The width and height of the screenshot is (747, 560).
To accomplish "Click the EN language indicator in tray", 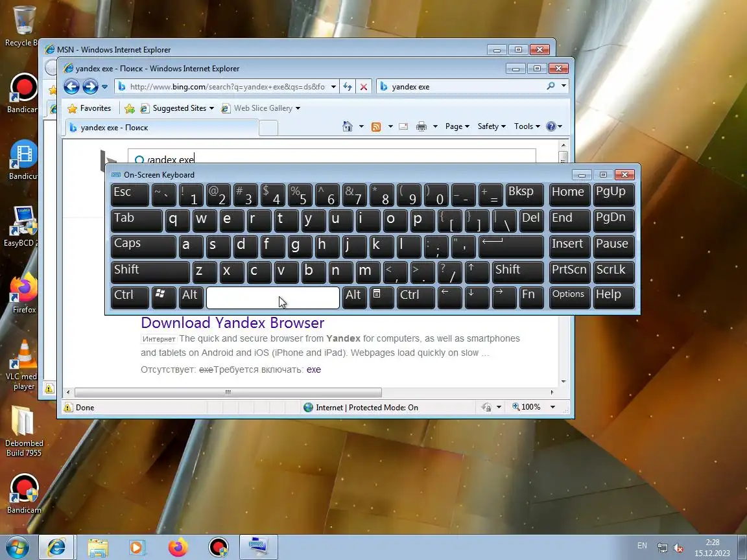I will [642, 546].
